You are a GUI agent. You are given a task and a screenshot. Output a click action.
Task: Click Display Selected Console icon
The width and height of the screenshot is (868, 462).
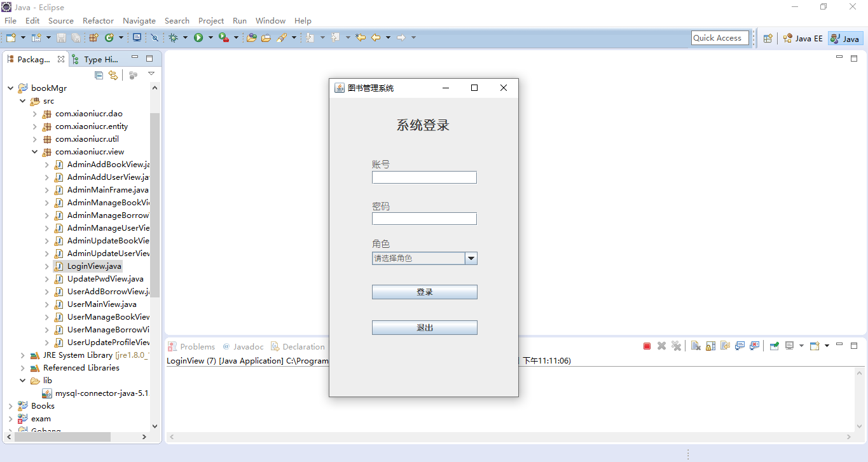(789, 346)
